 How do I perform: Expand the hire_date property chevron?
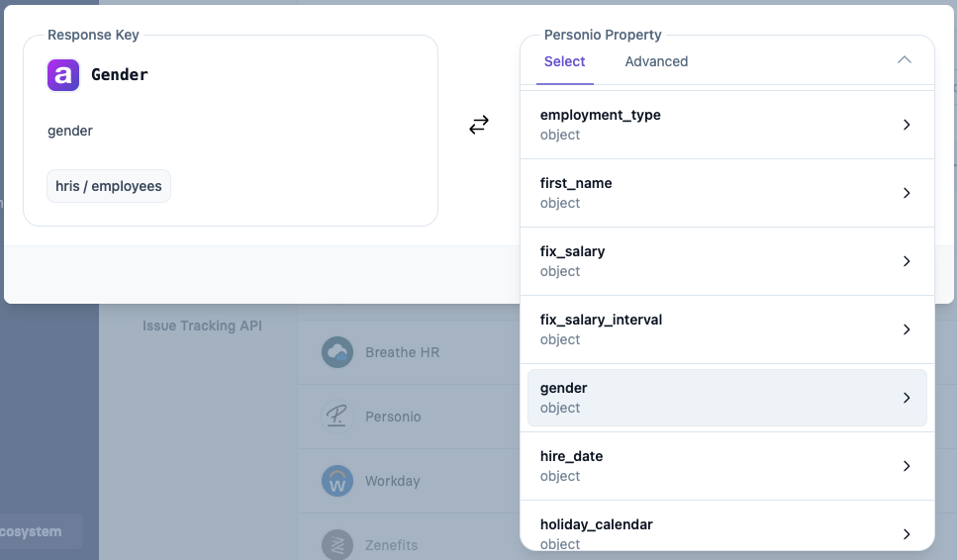coord(907,466)
